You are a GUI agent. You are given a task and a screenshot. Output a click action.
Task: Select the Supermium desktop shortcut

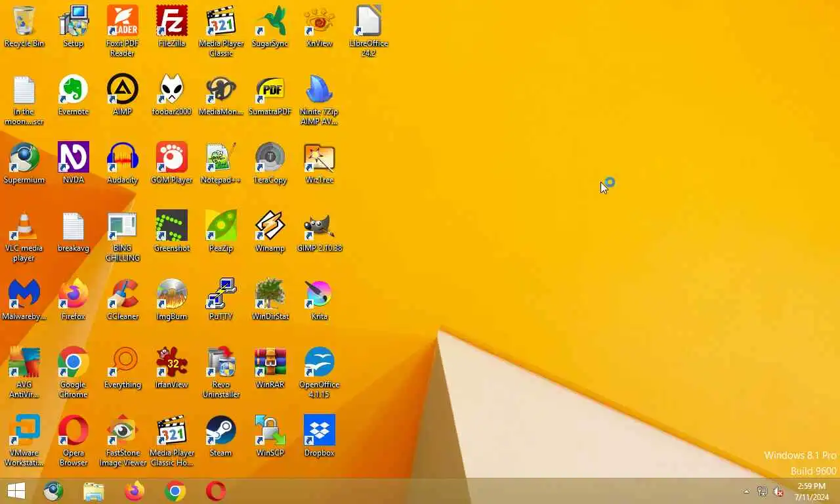tap(24, 163)
